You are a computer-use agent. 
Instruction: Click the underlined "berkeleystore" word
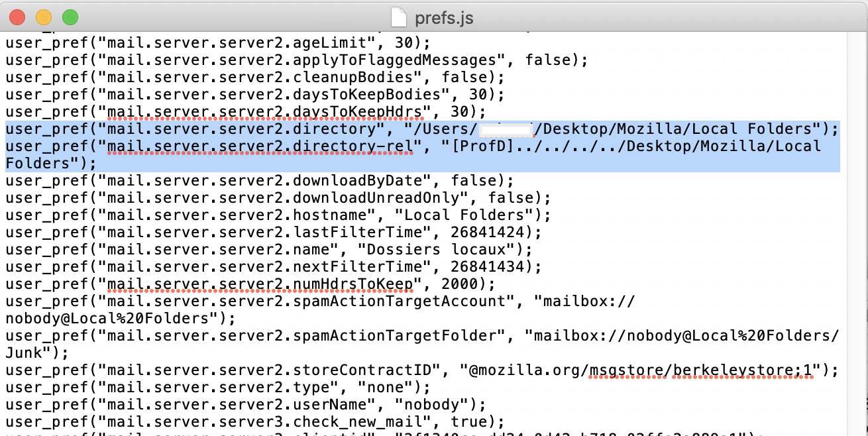pyautogui.click(x=728, y=369)
